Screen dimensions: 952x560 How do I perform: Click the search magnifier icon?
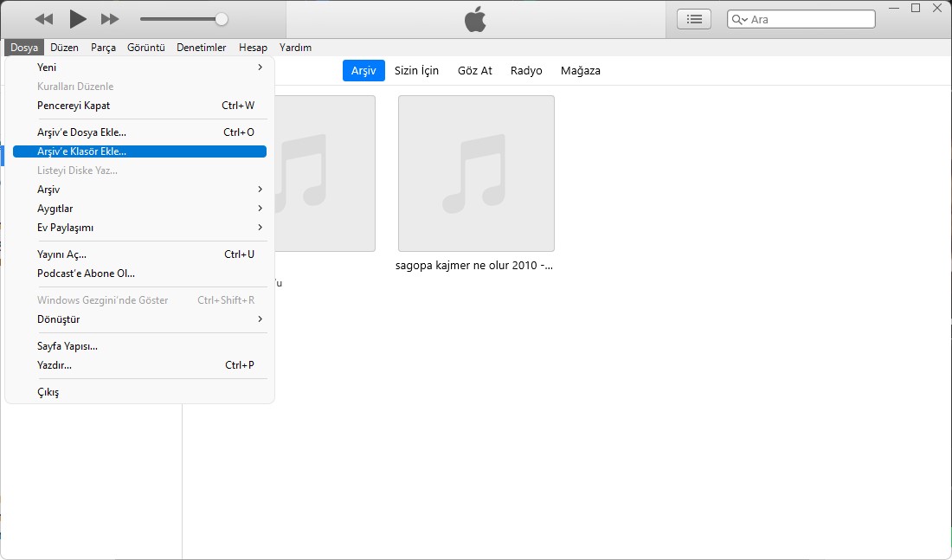[739, 19]
